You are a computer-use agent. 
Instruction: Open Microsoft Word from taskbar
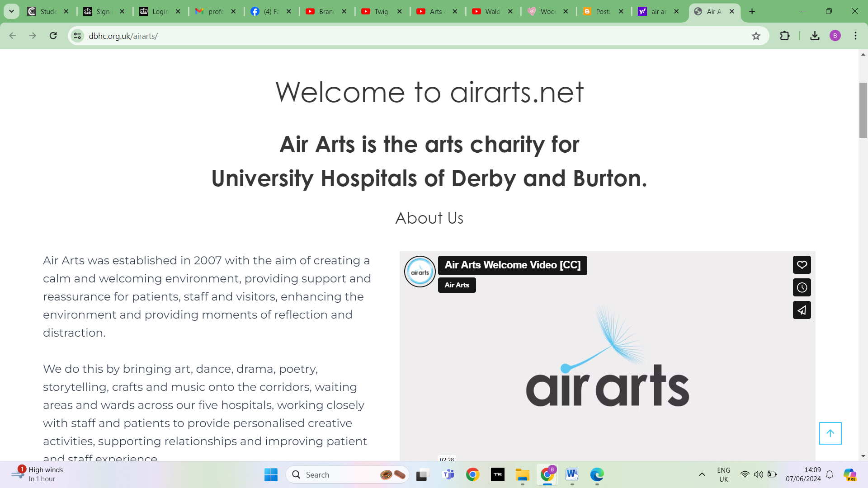[x=572, y=474]
